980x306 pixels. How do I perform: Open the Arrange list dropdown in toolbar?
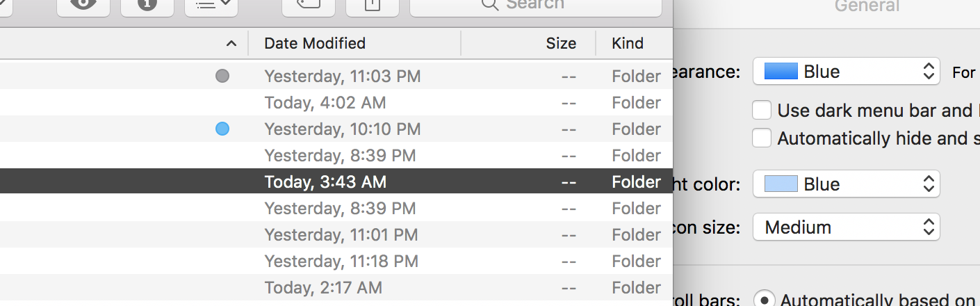click(x=211, y=5)
